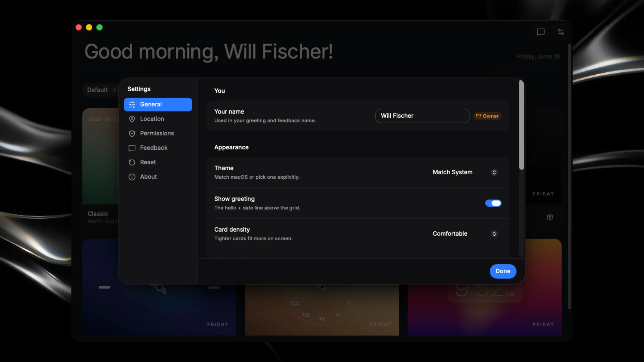Click 'Used in your greeting and feedback name.' text

point(265,121)
